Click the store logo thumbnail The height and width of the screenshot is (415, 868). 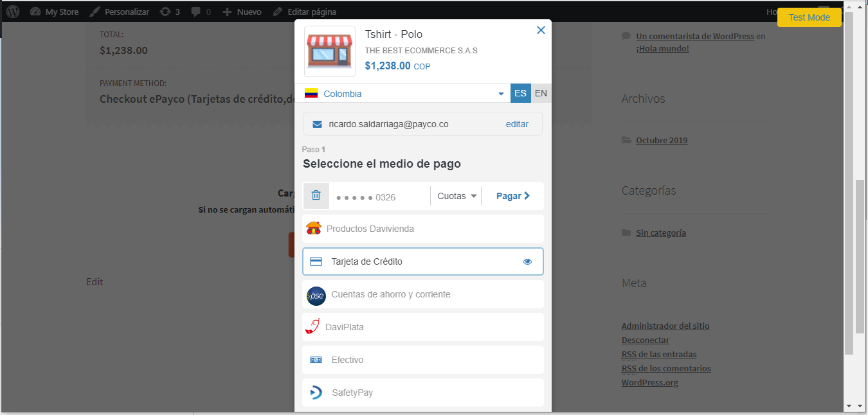(x=330, y=51)
